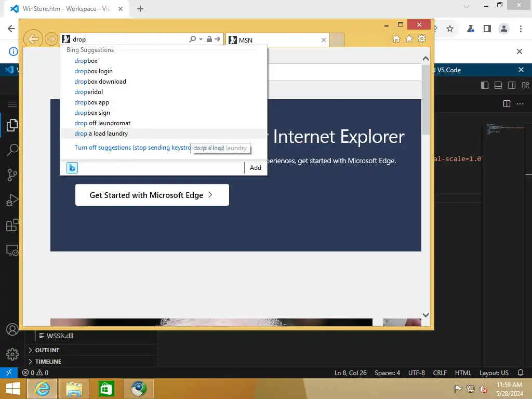Click 'Get Started with Microsoft Edge' button

(152, 195)
